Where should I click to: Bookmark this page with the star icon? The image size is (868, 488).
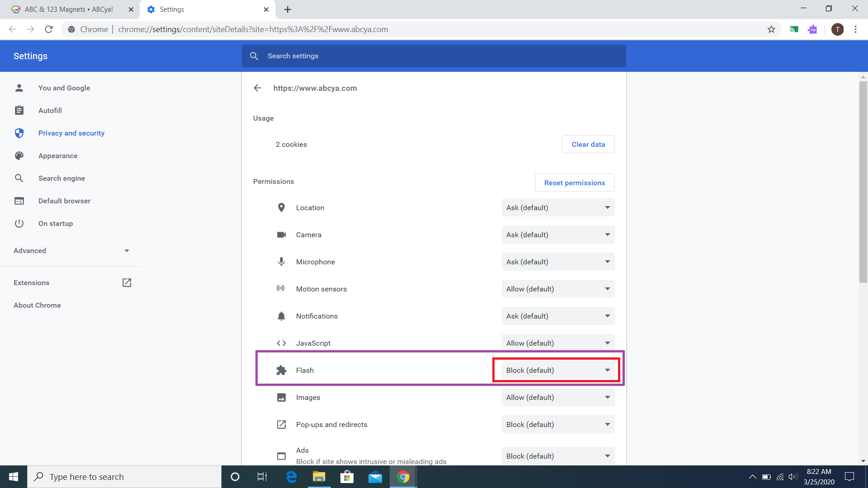771,29
